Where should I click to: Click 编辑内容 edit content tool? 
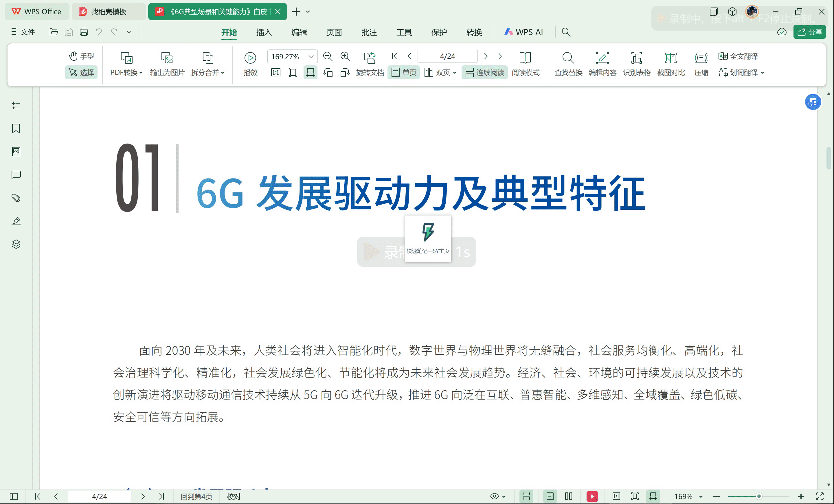602,64
